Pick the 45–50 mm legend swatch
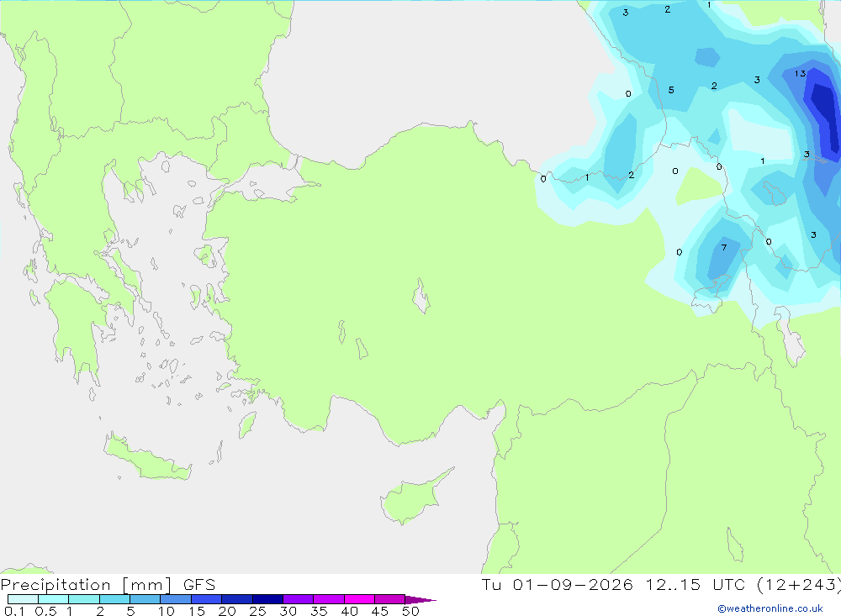Screen dimensions: 841x616 (x=390, y=599)
